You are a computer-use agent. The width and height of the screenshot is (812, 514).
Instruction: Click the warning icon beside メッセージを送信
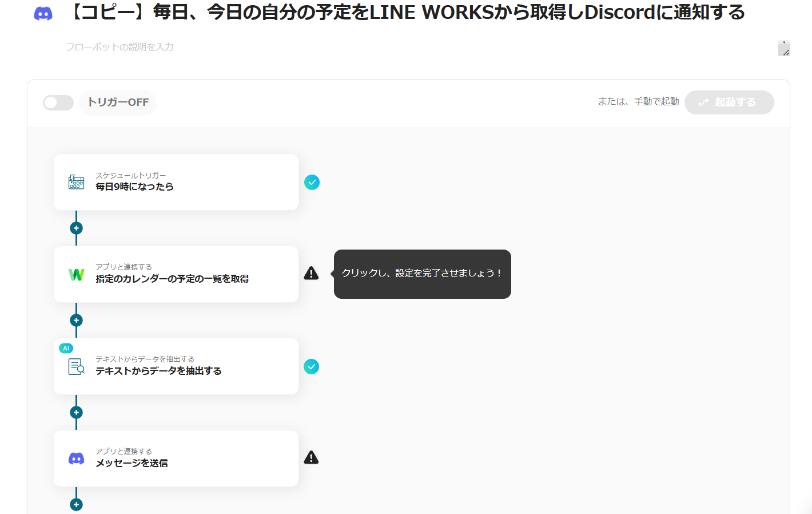[311, 457]
